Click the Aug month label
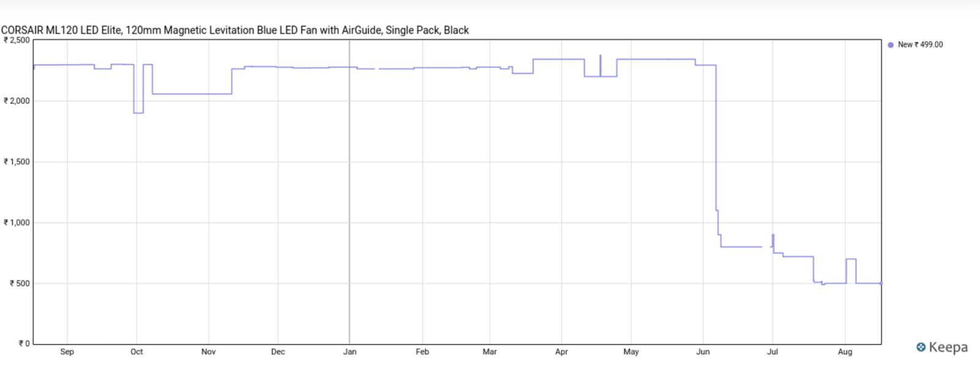The image size is (980, 381). tap(845, 352)
